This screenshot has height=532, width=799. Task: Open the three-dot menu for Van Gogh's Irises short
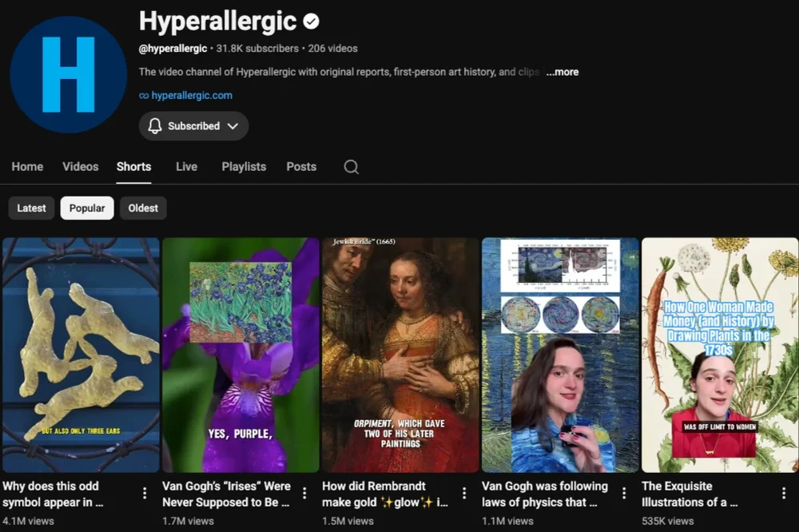[x=304, y=493]
